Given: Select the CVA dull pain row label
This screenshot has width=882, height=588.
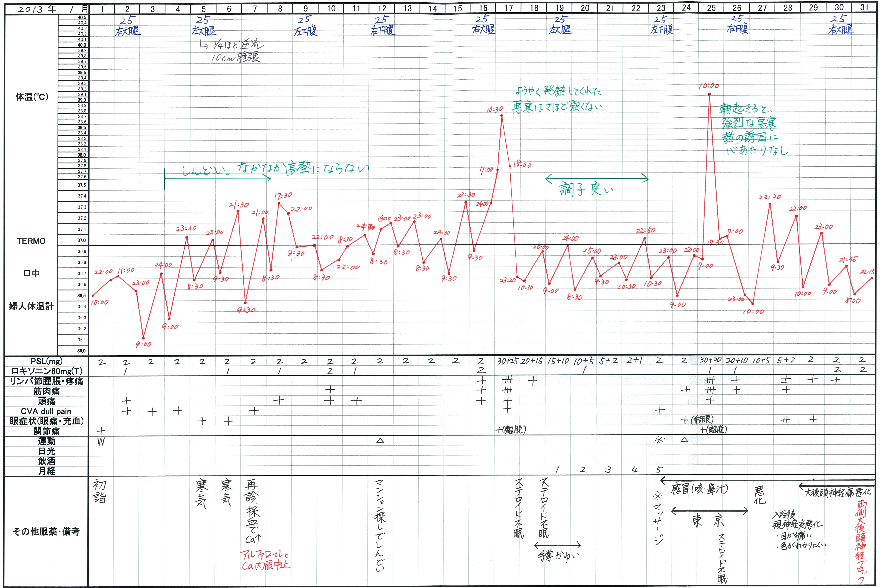Looking at the screenshot, I should pyautogui.click(x=46, y=411).
